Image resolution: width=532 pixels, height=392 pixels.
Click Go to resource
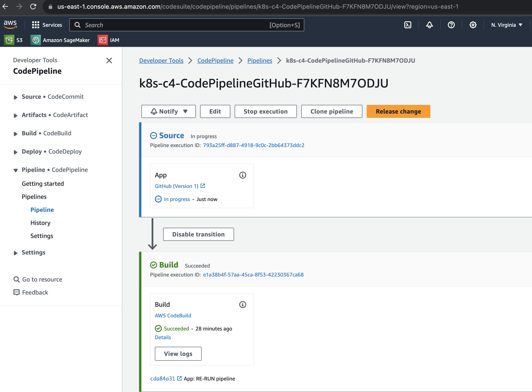tap(42, 279)
